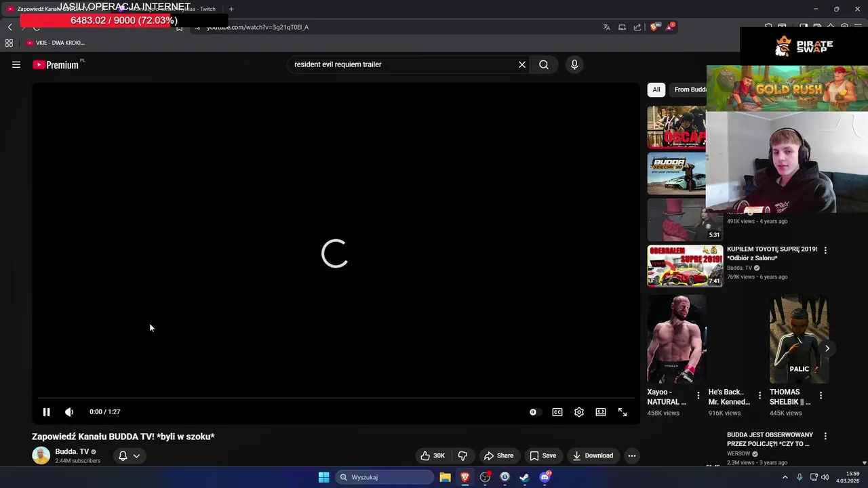Show hidden system tray icons chevron
Screen dimensions: 868x488
785,477
